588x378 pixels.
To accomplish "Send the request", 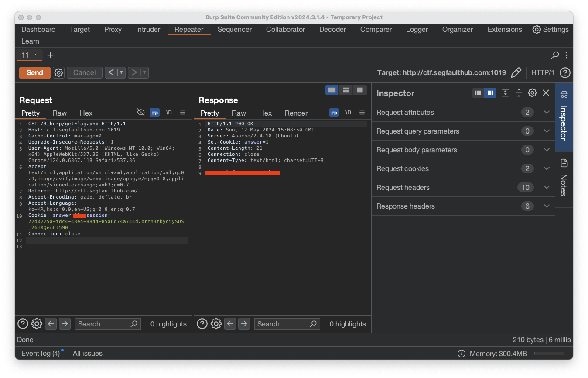I will 35,72.
